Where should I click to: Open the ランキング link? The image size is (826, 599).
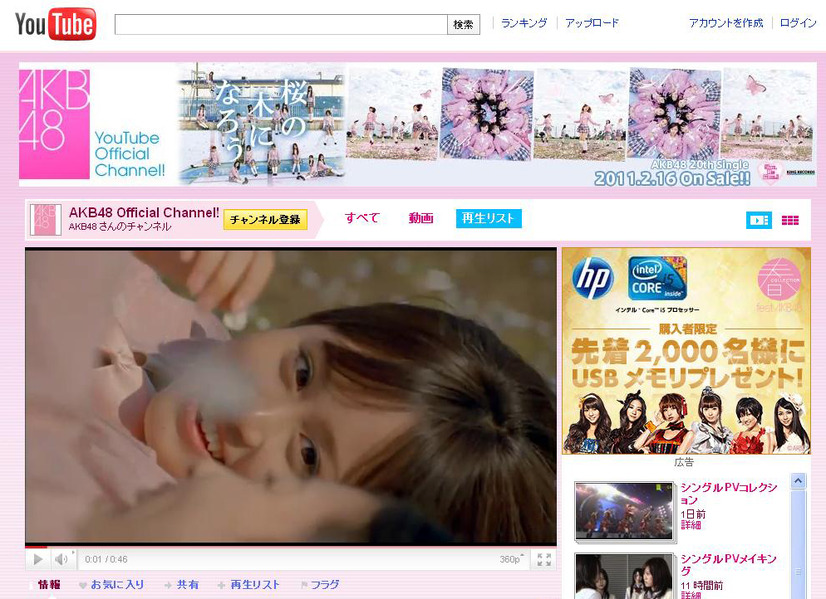[524, 23]
